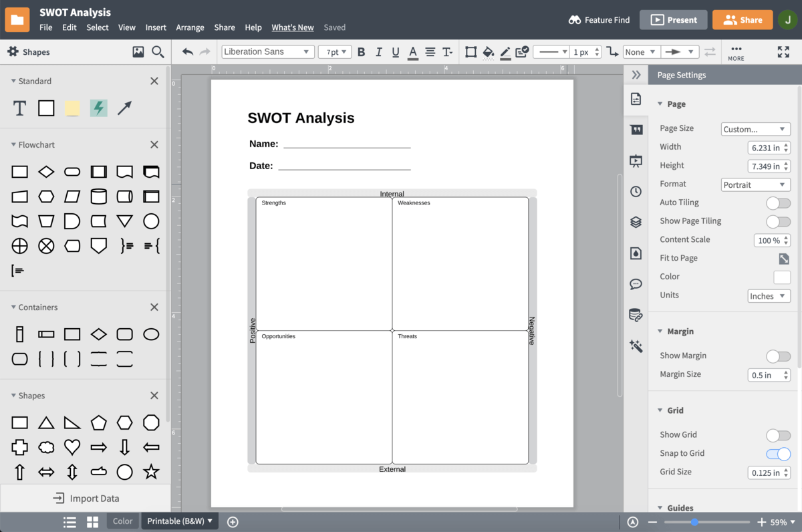Select the Text shape tool
Screen dimensions: 802x532
pyautogui.click(x=20, y=108)
